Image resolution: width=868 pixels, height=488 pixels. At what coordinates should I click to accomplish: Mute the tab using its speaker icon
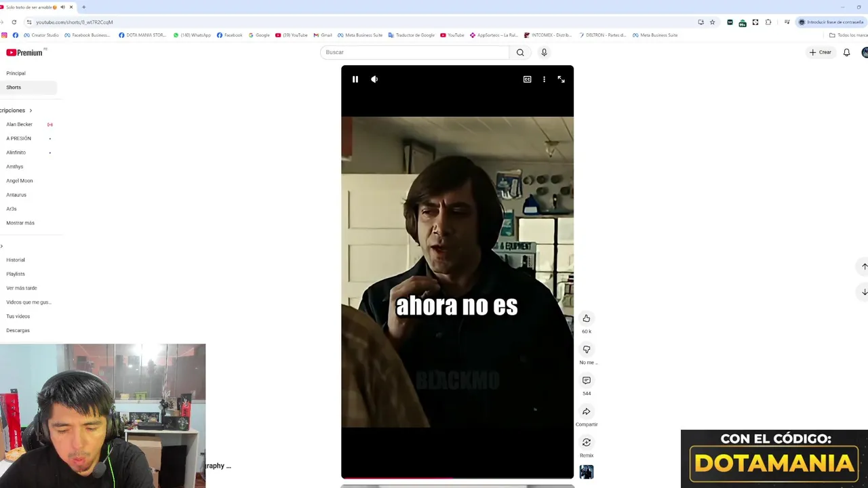coord(62,7)
